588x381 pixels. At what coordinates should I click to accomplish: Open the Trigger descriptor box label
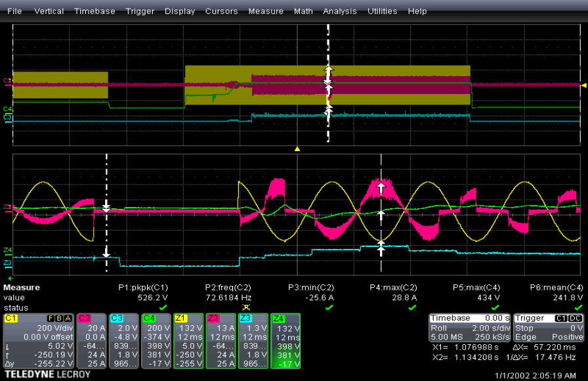(530, 318)
